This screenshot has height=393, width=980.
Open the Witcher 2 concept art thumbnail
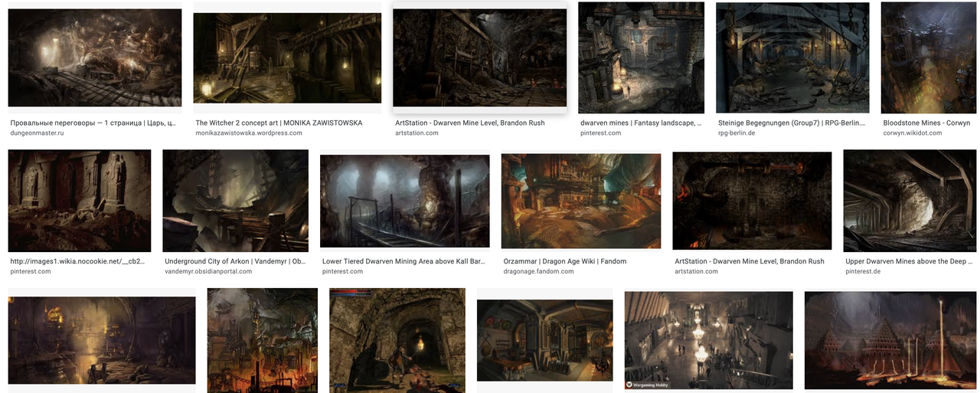pyautogui.click(x=287, y=57)
